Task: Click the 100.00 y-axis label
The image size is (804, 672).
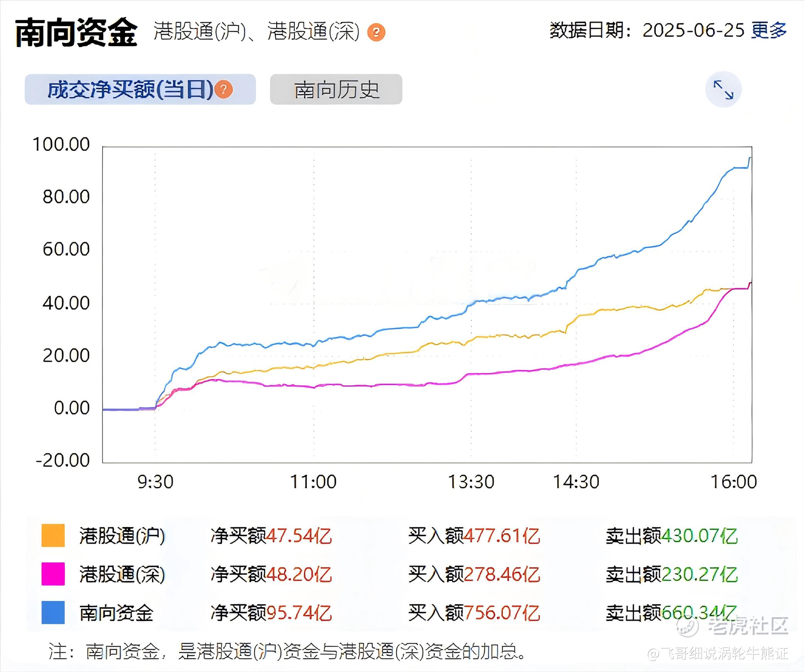Action: pos(61,144)
